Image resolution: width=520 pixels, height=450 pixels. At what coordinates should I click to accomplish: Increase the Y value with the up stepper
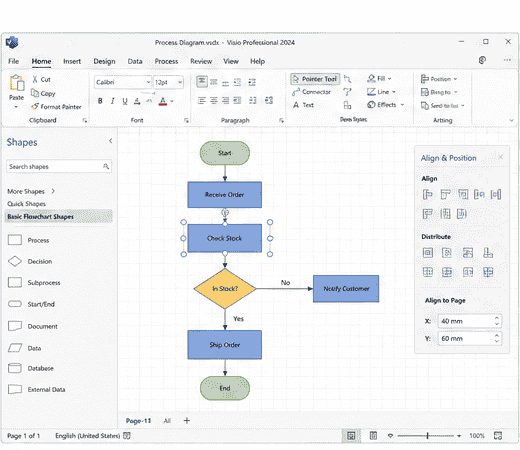click(x=497, y=335)
